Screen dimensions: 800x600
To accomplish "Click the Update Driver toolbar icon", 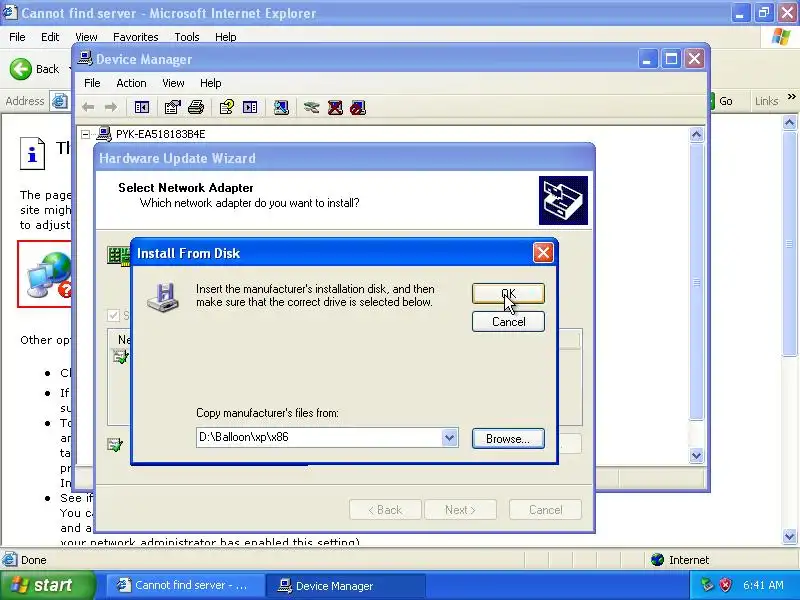I will click(x=311, y=107).
